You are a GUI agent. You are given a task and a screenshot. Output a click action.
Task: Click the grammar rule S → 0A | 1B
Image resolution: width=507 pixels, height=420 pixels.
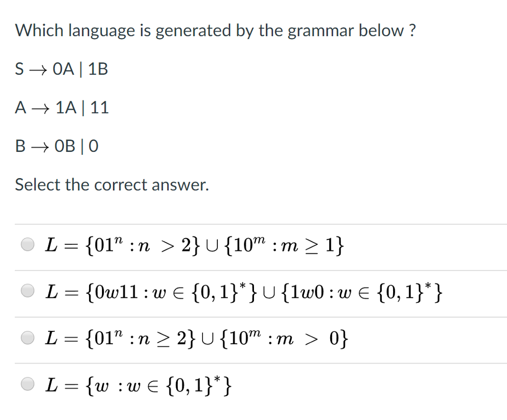pos(61,69)
